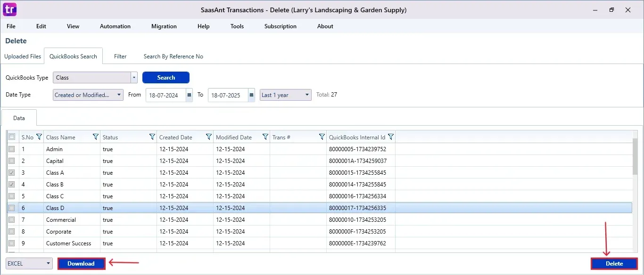Click the Download button
644x275 pixels.
81,264
